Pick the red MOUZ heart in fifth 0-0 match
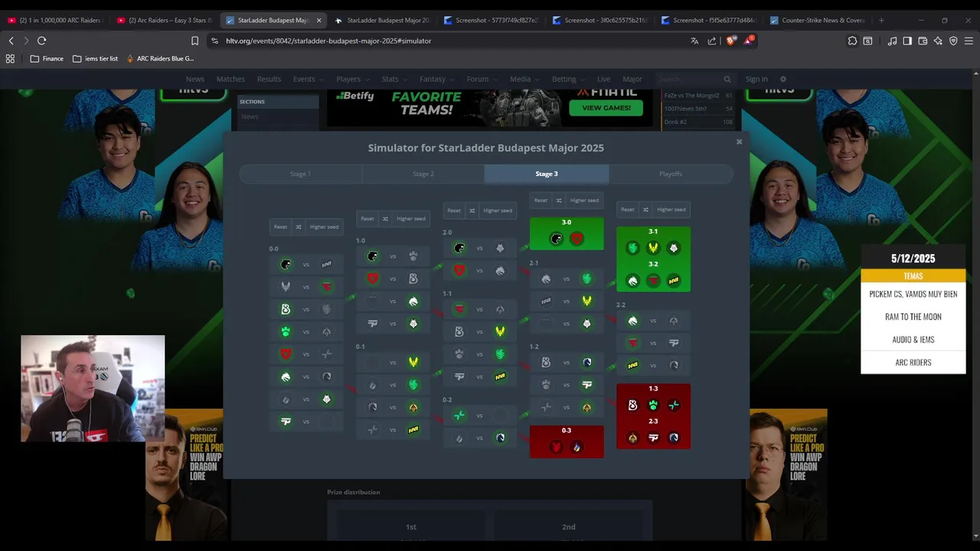The image size is (980, 551). [286, 354]
